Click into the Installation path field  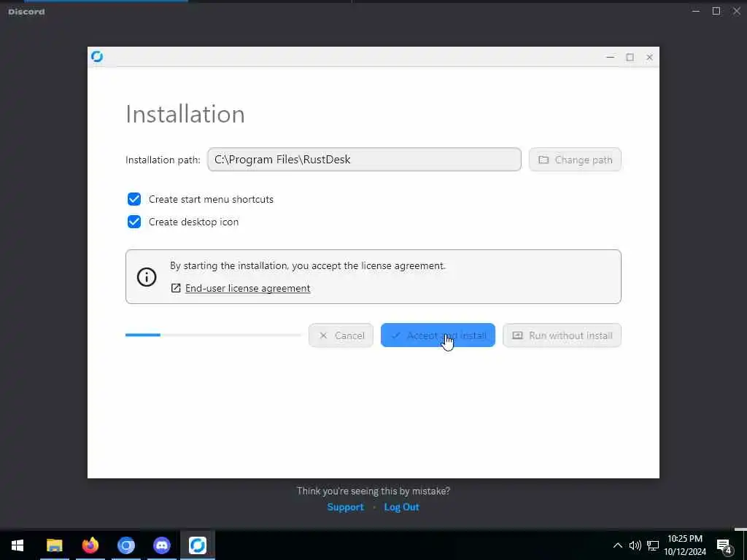[365, 160]
